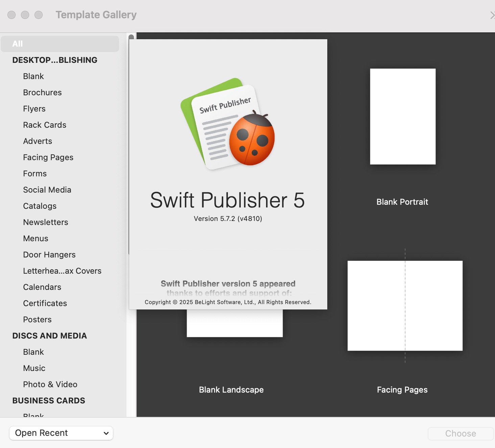
Task: Select the Calendars category
Action: [42, 287]
